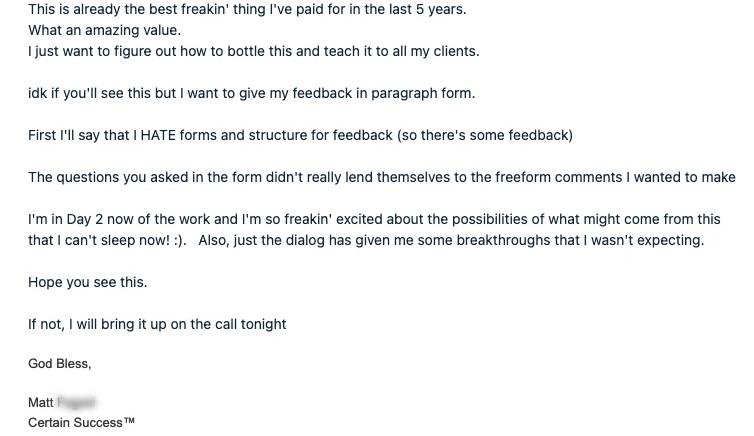Click the first name 'Matt' in the signature
754x436 pixels.
tap(40, 402)
